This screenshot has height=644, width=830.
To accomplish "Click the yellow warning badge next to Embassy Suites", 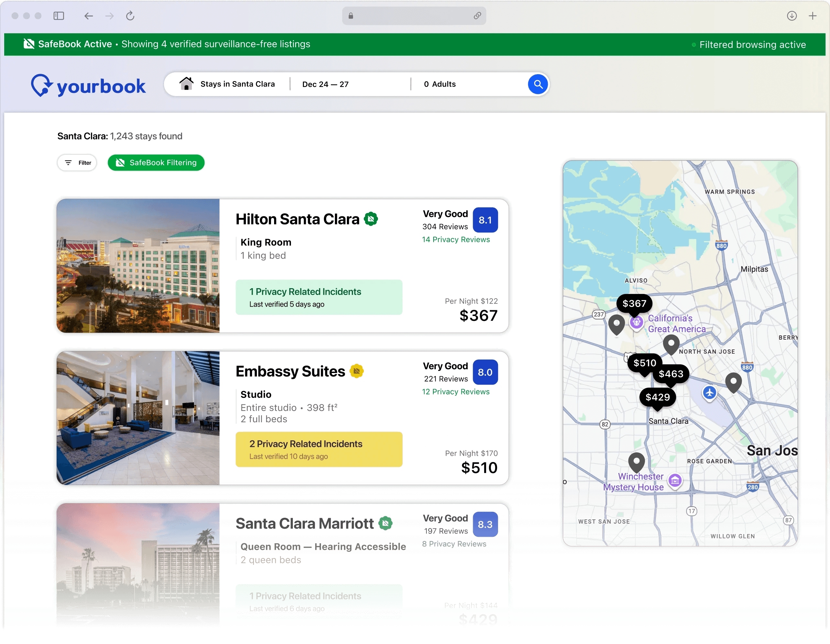I will click(x=357, y=371).
